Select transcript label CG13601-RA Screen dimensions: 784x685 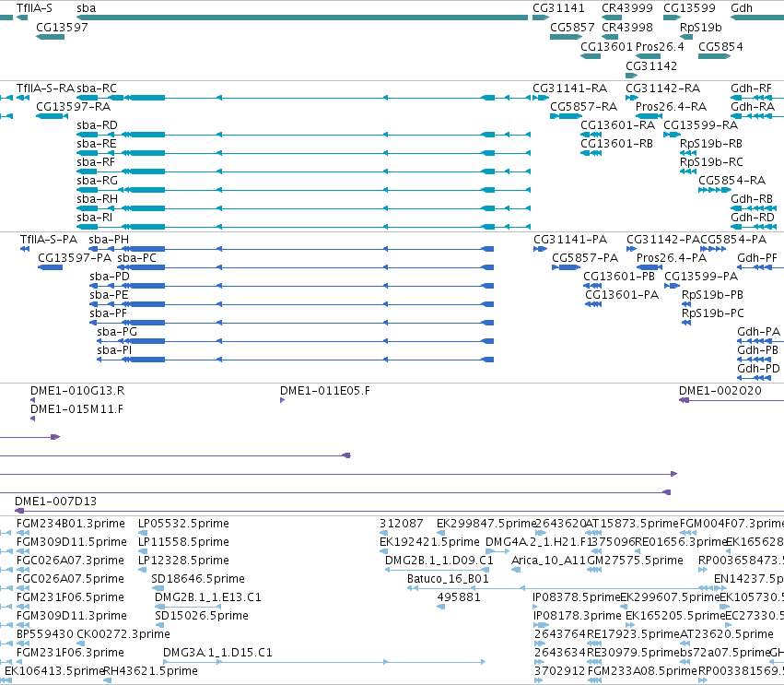pos(617,125)
